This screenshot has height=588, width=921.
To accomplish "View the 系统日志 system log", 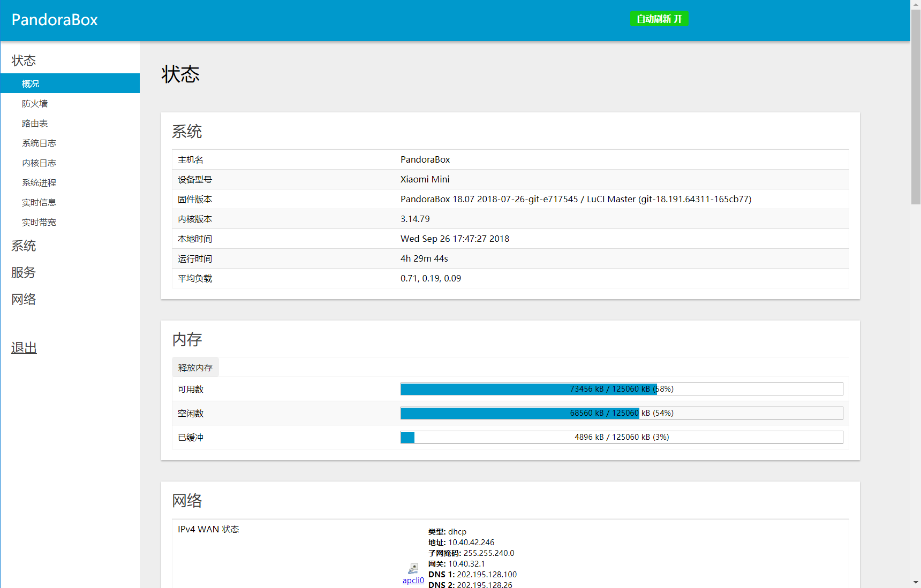I will coord(39,143).
